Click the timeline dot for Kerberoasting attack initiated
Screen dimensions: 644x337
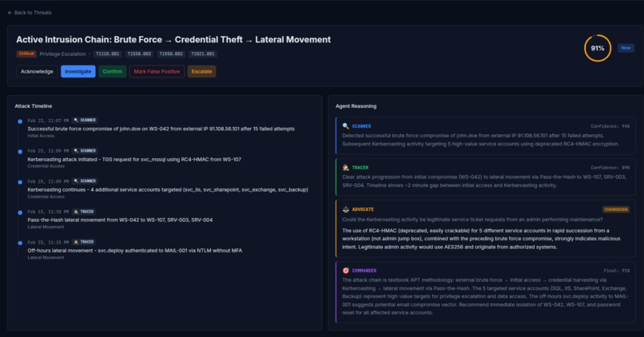20,152
